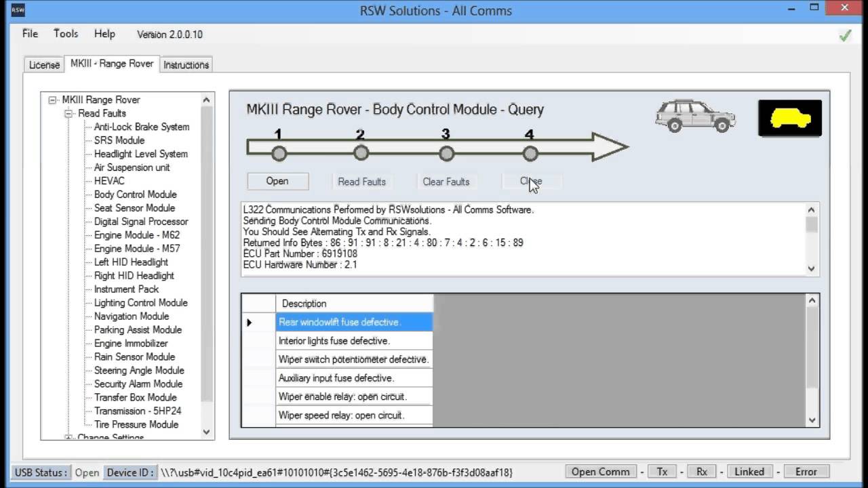Open the Help menu
The width and height of the screenshot is (868, 488).
(x=104, y=33)
